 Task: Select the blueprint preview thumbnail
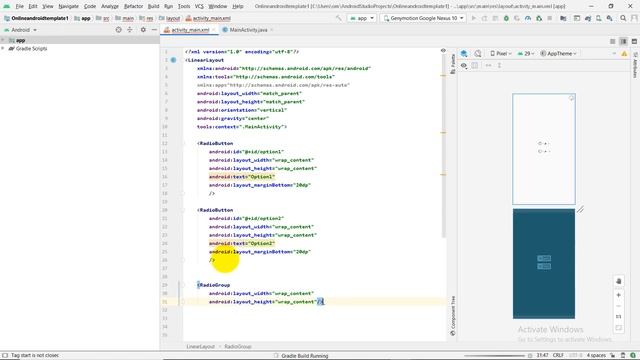544,264
